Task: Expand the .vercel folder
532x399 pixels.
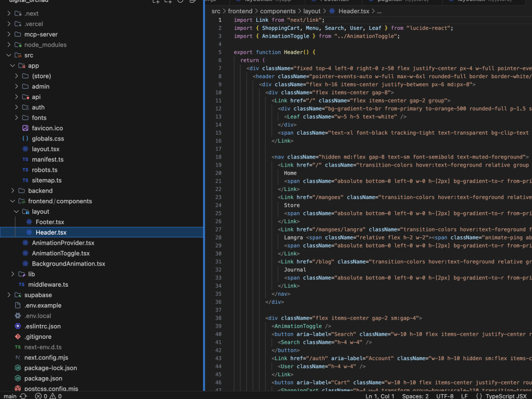Action: tap(9, 24)
